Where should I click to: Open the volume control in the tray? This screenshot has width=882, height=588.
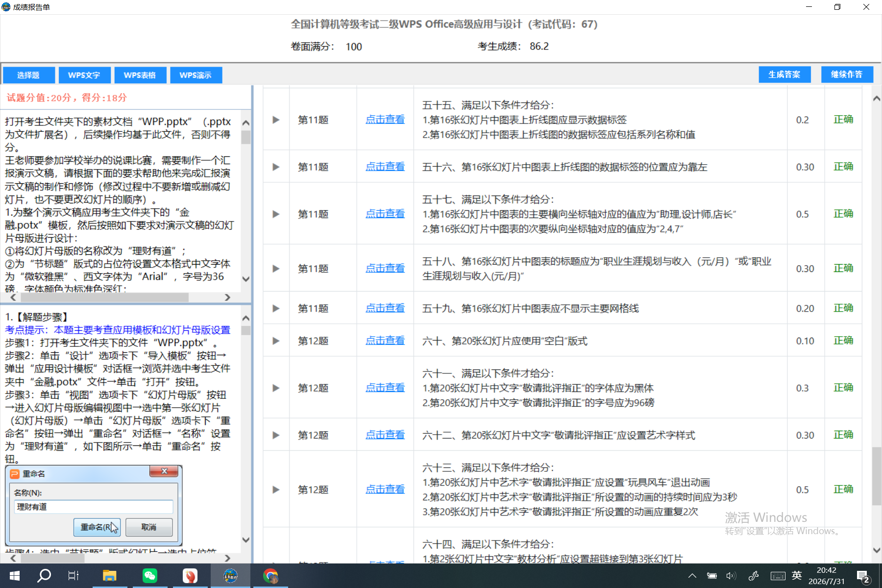point(731,576)
